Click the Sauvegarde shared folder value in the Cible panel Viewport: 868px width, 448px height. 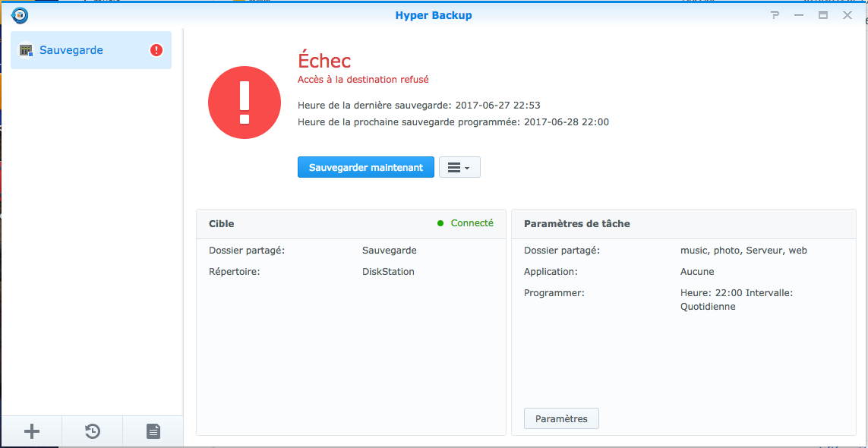point(389,251)
